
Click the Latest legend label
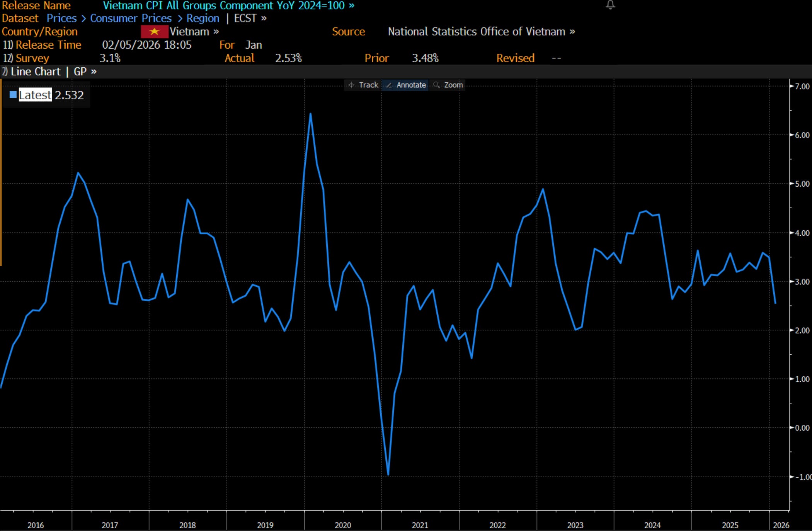[x=35, y=95]
